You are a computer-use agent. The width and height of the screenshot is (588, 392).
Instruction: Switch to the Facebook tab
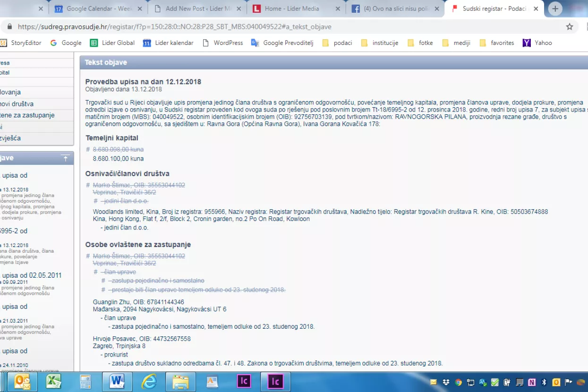[x=392, y=8]
